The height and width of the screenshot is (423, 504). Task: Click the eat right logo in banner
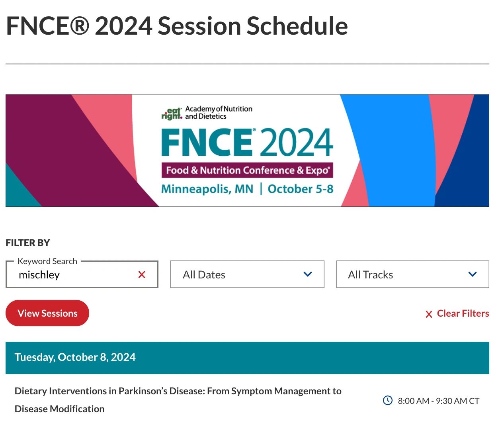[x=172, y=114]
